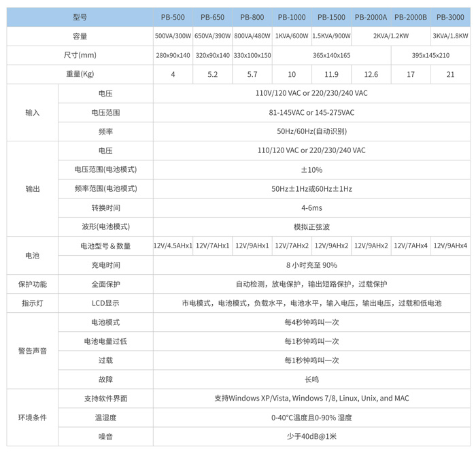476x453 pixels.
Task: Select the weight value 5.2
Action: coord(212,74)
